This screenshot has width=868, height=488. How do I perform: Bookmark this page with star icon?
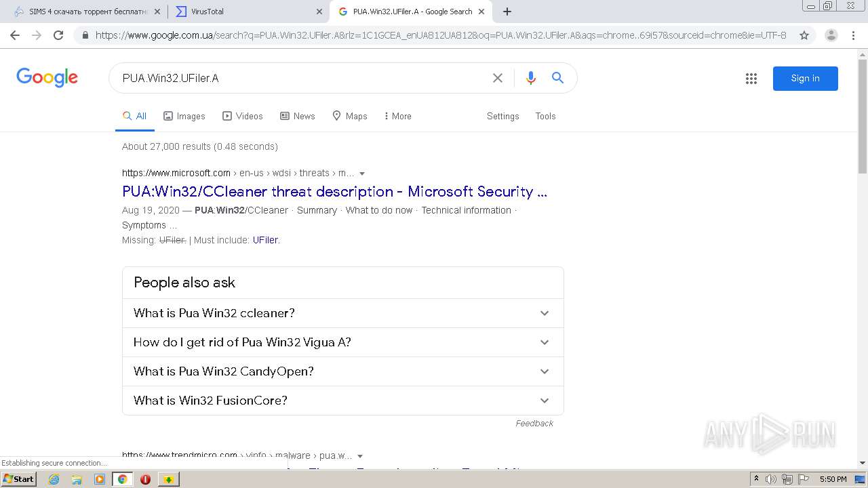pyautogui.click(x=804, y=35)
